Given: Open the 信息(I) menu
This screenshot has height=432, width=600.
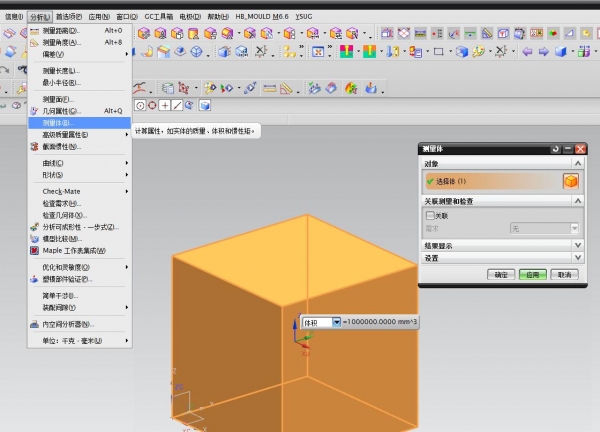Looking at the screenshot, I should click(x=14, y=16).
